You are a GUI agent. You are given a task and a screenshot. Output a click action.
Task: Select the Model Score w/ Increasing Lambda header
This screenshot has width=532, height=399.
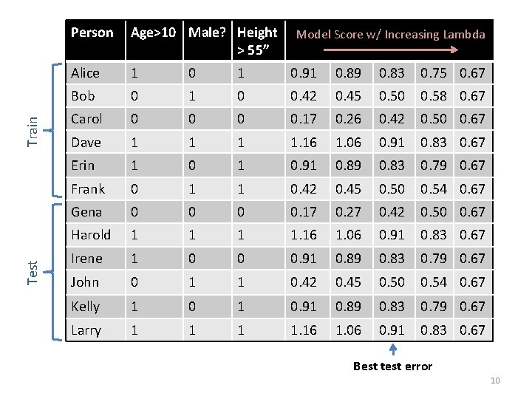tap(390, 34)
